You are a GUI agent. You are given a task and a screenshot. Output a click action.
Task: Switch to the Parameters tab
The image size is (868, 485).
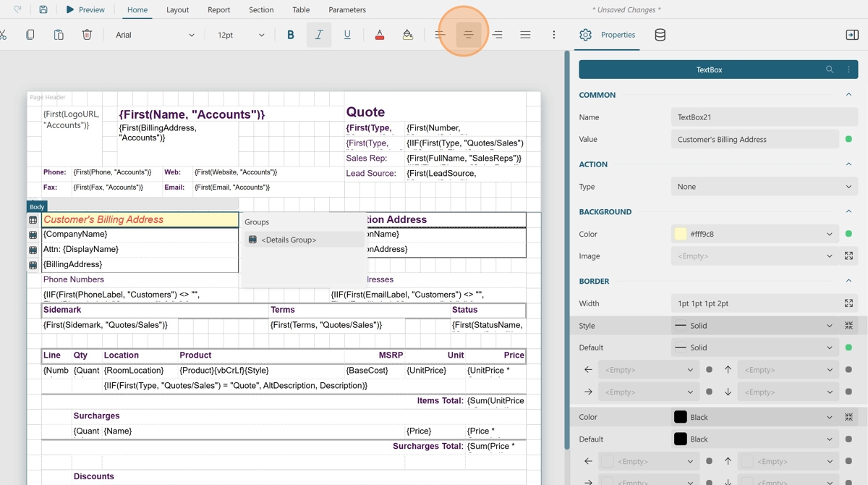tap(347, 9)
